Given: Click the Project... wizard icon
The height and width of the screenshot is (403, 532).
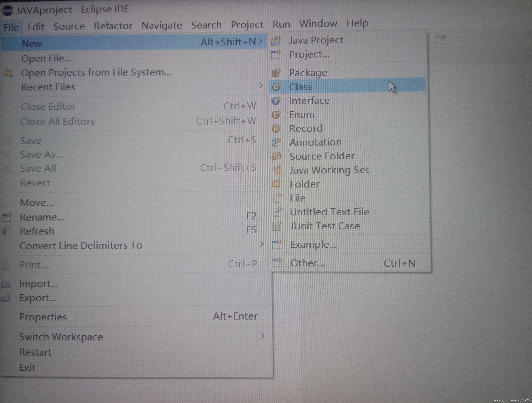Looking at the screenshot, I should pos(276,55).
